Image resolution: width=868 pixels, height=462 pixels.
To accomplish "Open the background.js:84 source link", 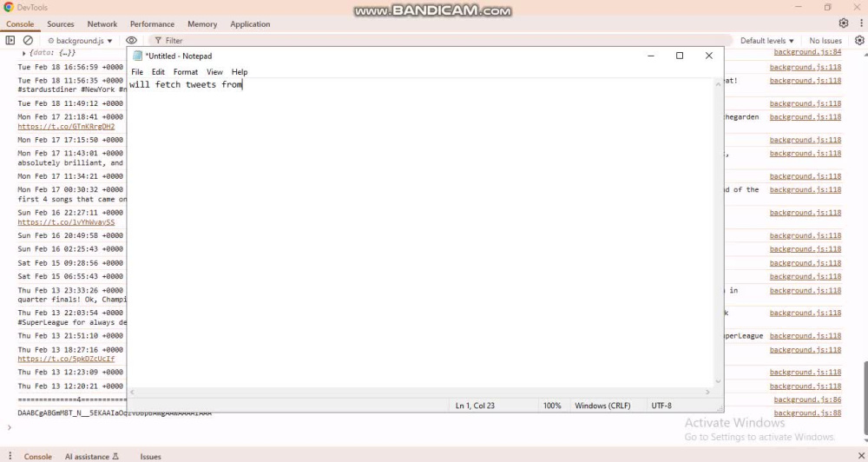I will [807, 51].
